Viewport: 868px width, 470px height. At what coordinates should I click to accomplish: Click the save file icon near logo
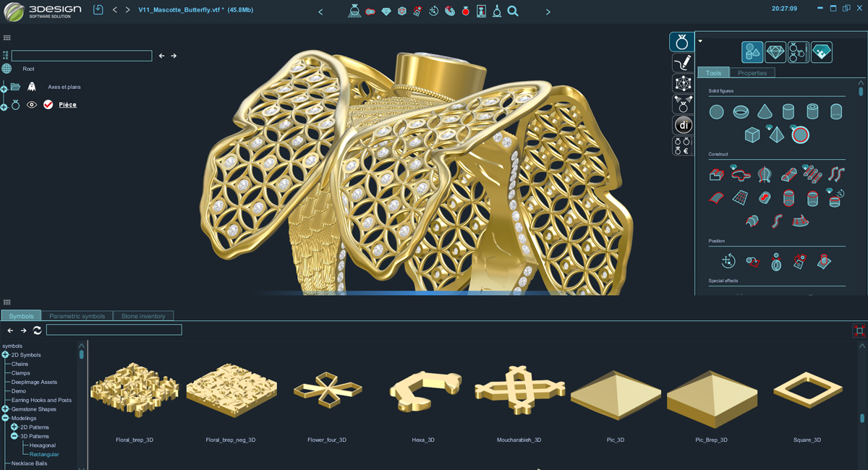point(98,10)
